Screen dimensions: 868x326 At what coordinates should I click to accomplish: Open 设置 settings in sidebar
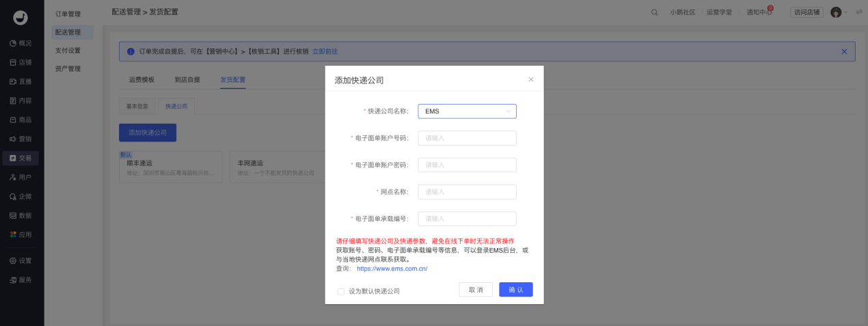click(x=20, y=260)
